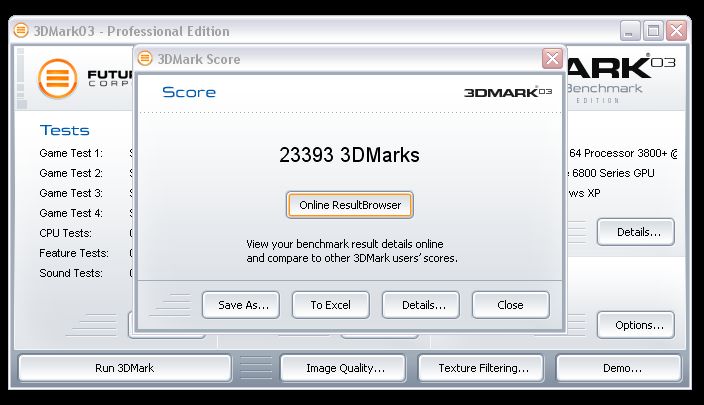Select the CPU Tests: label

pos(66,233)
